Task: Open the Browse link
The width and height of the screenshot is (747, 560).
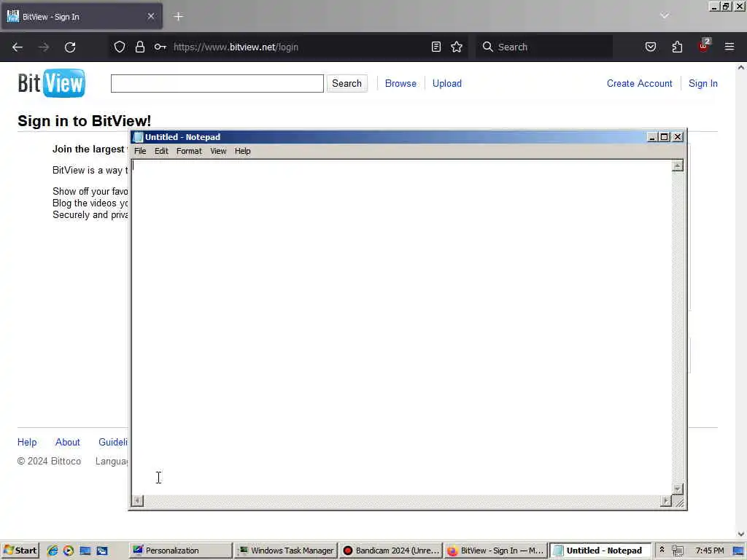Action: tap(400, 83)
